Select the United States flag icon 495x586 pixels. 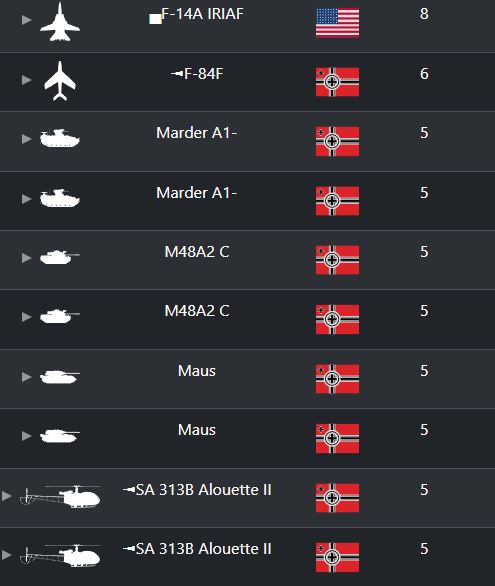coord(337,23)
